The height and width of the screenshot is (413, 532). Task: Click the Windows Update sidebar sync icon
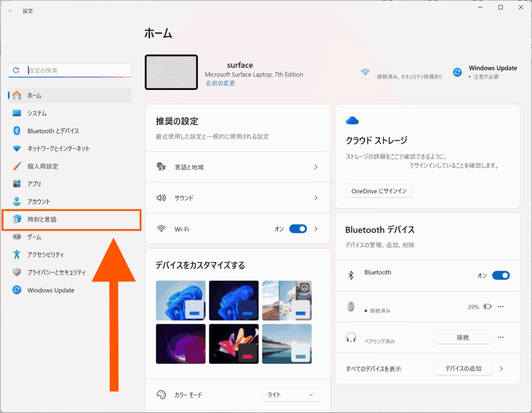point(17,290)
